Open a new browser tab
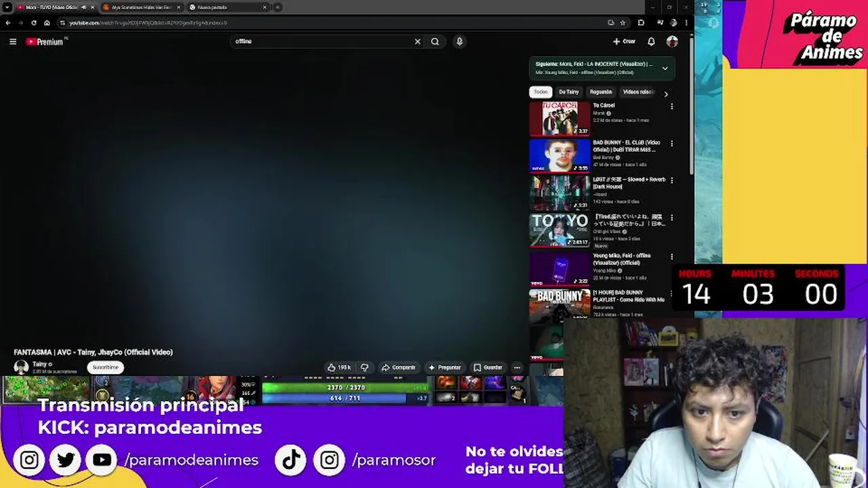The height and width of the screenshot is (488, 868). point(277,7)
